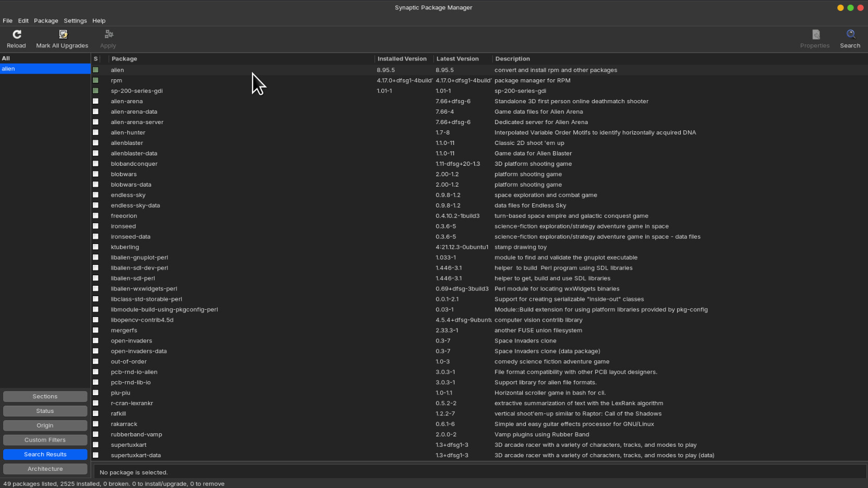Screen dimensions: 868x488
Task: Select the pcb-rnd-io-alien package row
Action: 479,372
